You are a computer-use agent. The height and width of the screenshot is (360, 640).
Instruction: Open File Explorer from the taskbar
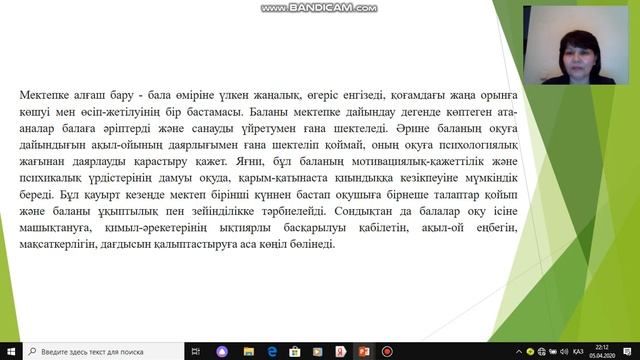click(249, 351)
